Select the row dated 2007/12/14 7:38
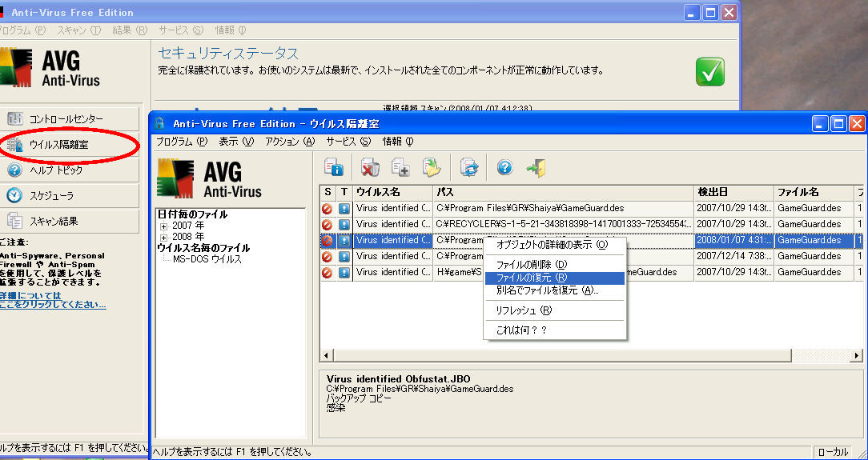This screenshot has height=460, width=868. click(591, 257)
